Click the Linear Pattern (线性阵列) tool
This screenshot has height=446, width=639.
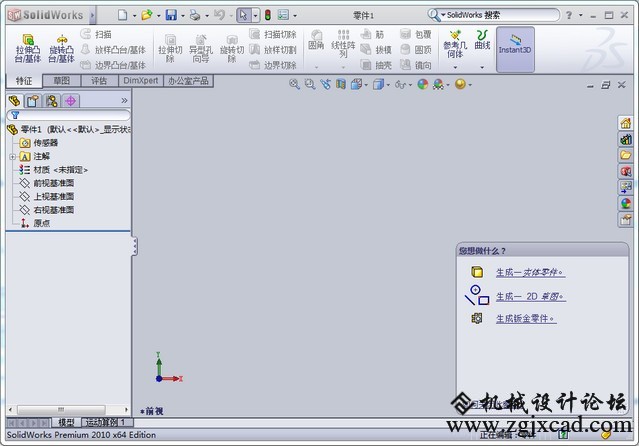(x=343, y=44)
